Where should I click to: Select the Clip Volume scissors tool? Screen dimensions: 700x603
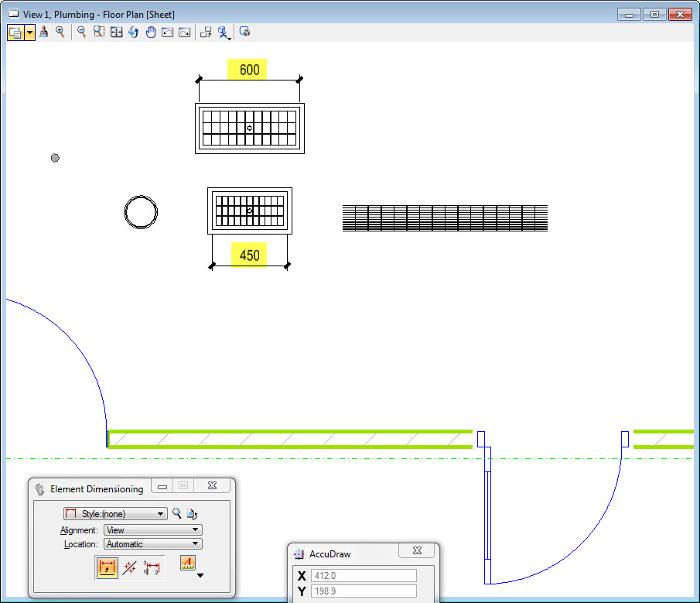click(x=224, y=32)
